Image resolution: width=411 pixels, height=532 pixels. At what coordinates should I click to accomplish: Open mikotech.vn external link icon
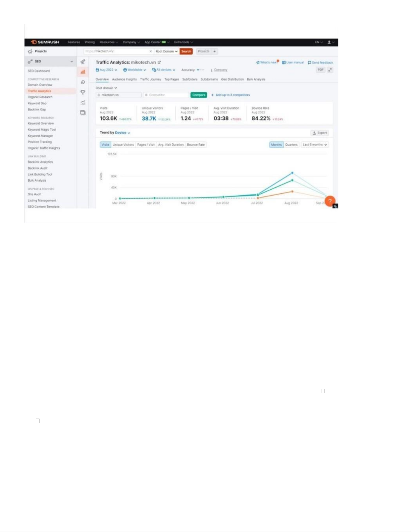pos(159,62)
